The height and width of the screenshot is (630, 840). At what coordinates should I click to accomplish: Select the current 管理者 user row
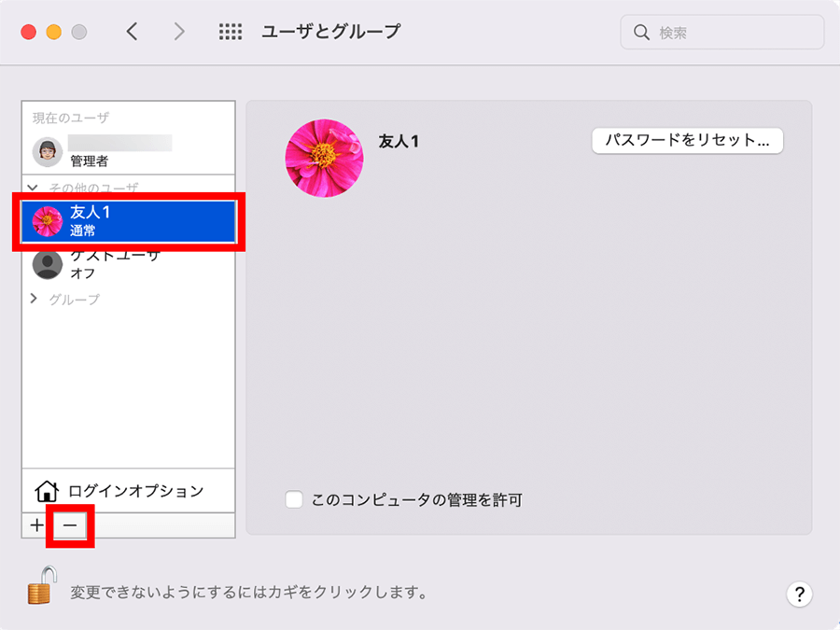click(128, 151)
